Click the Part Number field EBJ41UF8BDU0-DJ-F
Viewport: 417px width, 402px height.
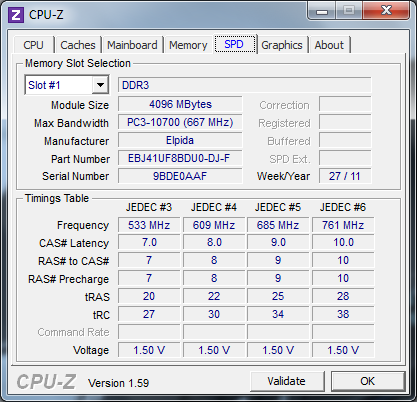pos(180,158)
